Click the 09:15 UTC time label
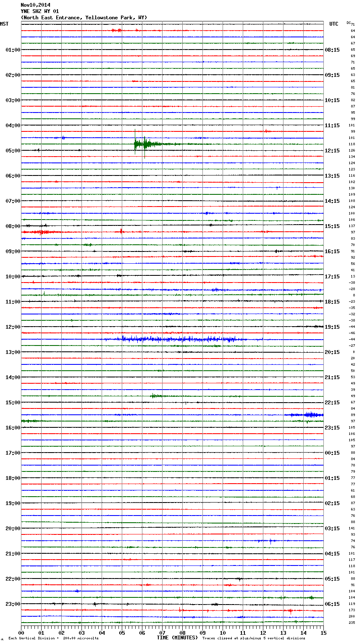Screen dimensions: 357x644 click(x=332, y=75)
